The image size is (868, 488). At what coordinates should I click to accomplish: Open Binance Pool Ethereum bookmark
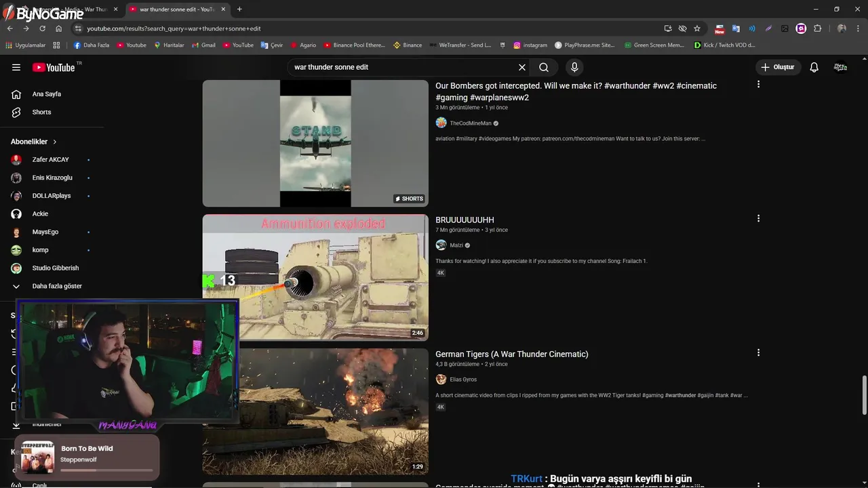[354, 45]
